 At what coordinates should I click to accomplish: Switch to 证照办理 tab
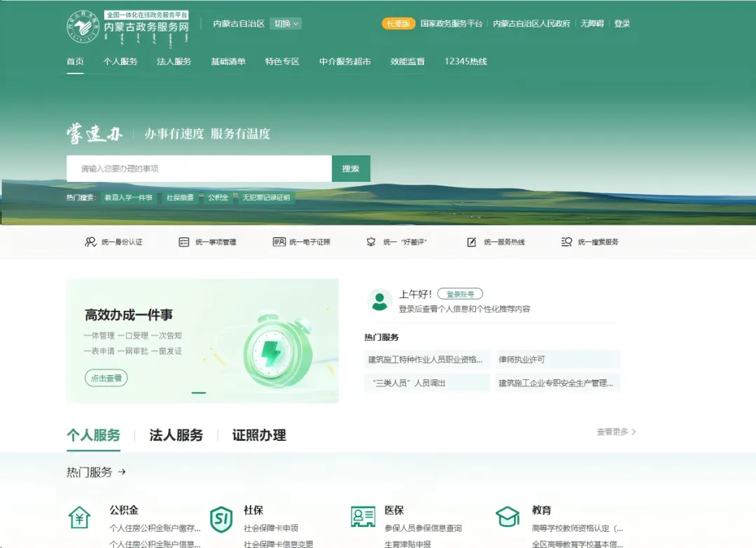[x=259, y=435]
